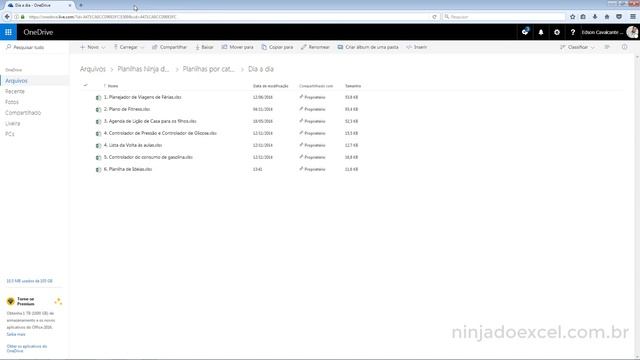The width and height of the screenshot is (640, 360).
Task: Click the Saiba mais premium link
Action: coord(16,334)
